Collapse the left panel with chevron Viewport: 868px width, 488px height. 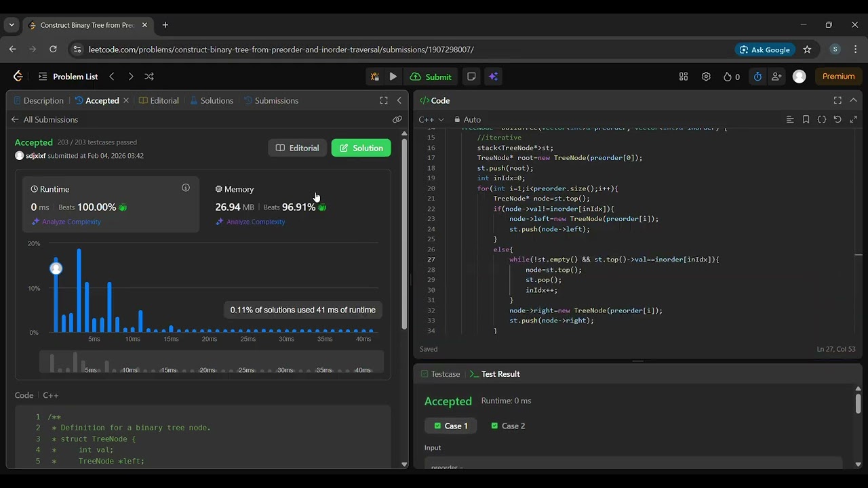tap(399, 100)
